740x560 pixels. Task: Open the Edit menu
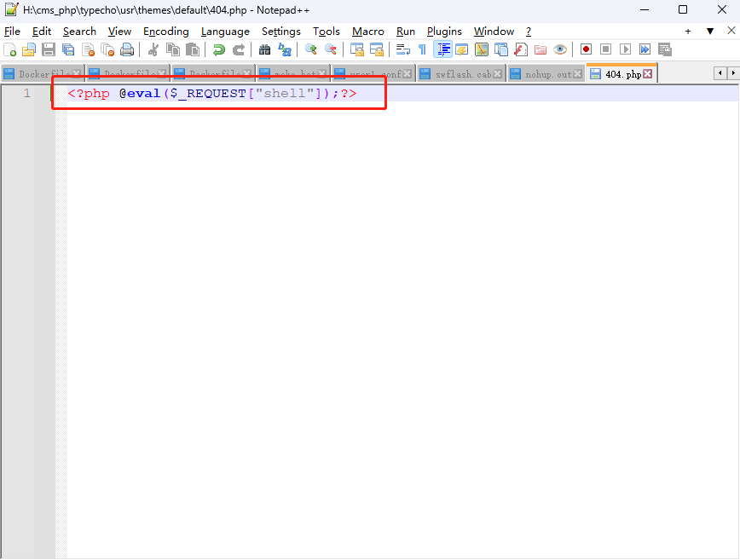[42, 32]
